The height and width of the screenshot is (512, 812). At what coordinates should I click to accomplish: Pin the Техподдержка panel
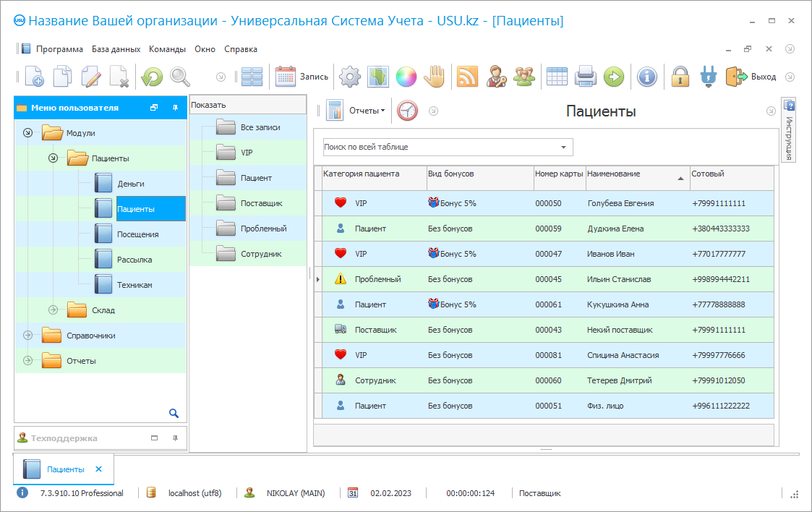pyautogui.click(x=175, y=438)
